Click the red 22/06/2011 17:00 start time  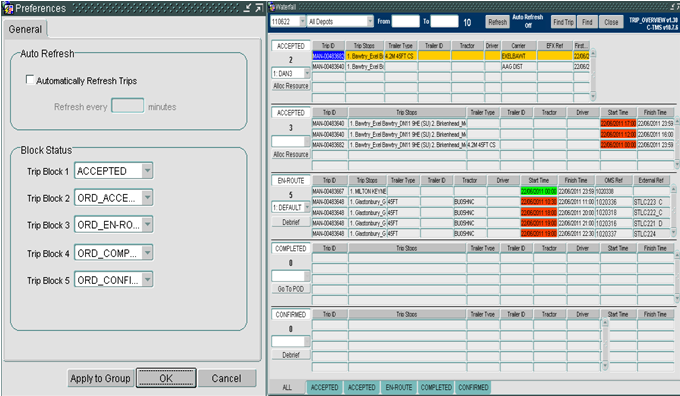pyautogui.click(x=618, y=124)
